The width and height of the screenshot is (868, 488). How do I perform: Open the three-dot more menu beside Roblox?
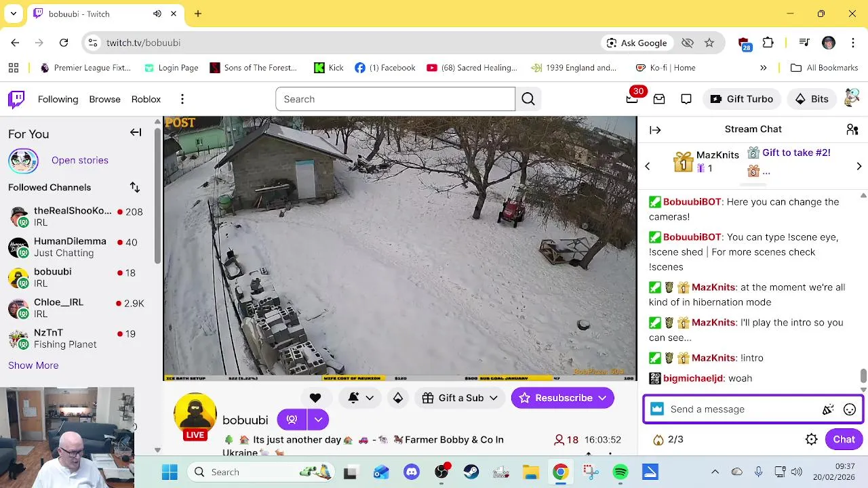pos(182,99)
